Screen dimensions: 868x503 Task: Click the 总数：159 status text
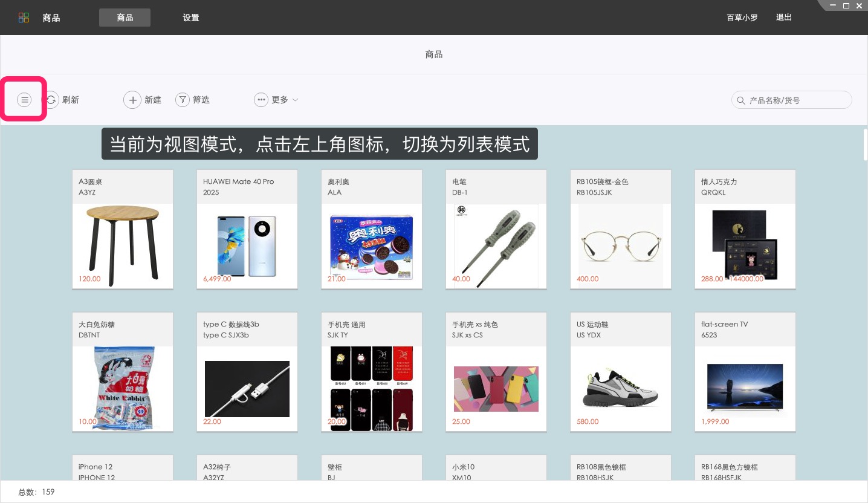coord(37,492)
